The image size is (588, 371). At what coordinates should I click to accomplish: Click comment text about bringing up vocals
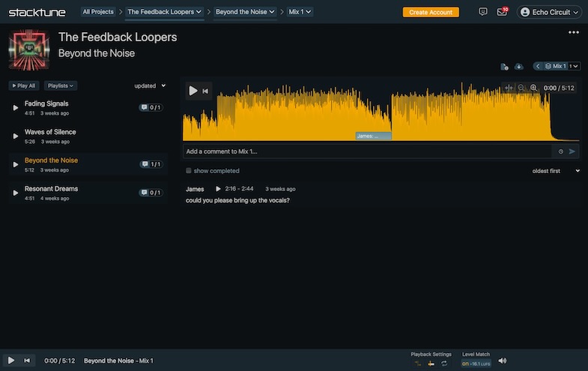click(x=237, y=200)
